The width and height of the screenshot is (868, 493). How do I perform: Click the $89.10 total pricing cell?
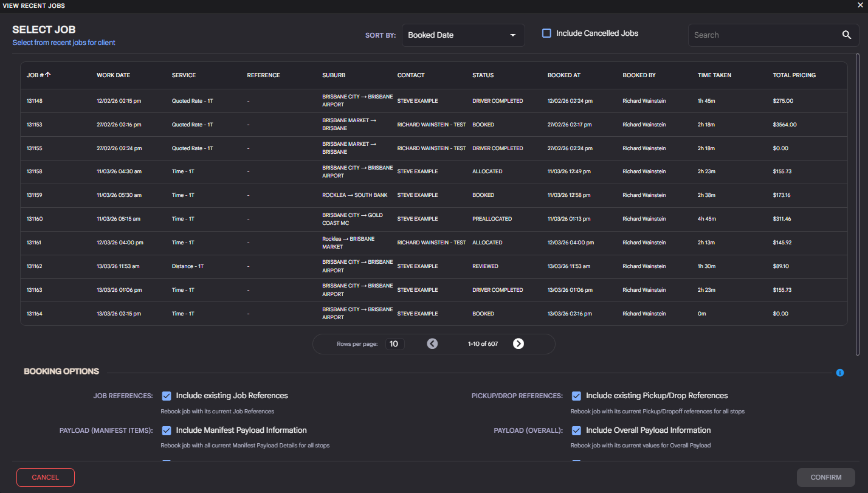(x=781, y=266)
